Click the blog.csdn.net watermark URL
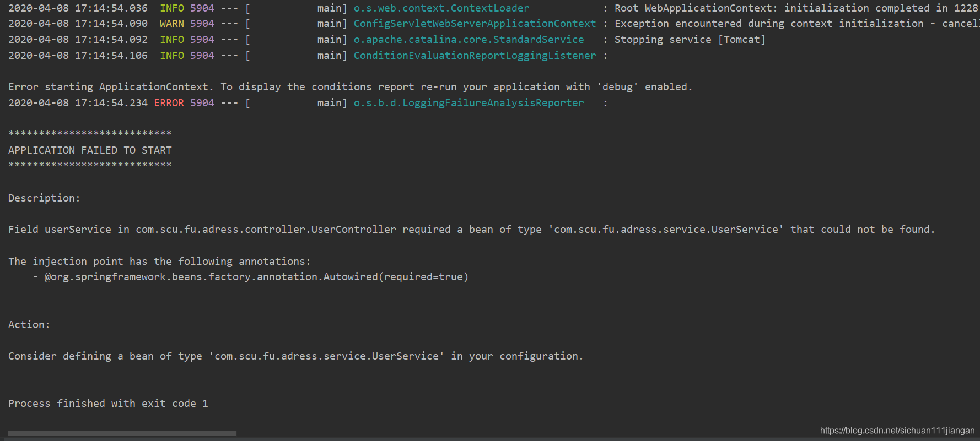 (x=897, y=431)
